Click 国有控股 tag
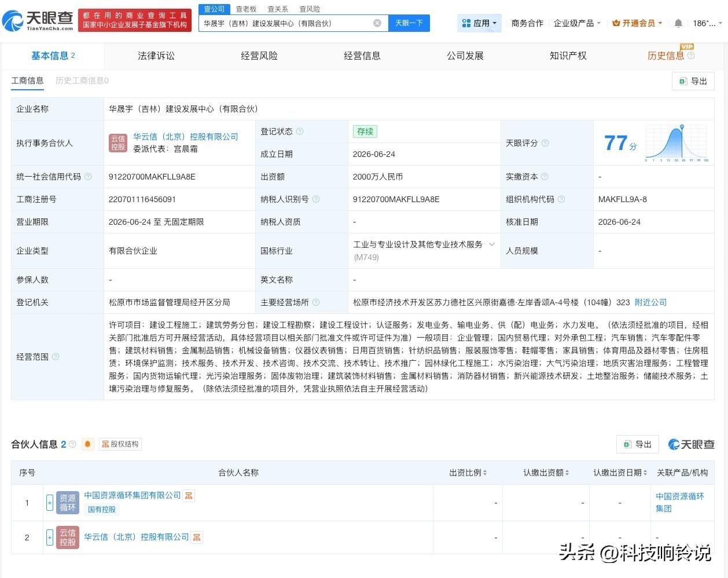 (102, 510)
